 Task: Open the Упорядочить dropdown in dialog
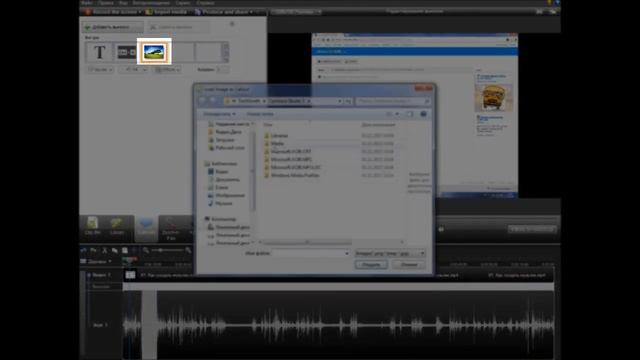[220, 114]
